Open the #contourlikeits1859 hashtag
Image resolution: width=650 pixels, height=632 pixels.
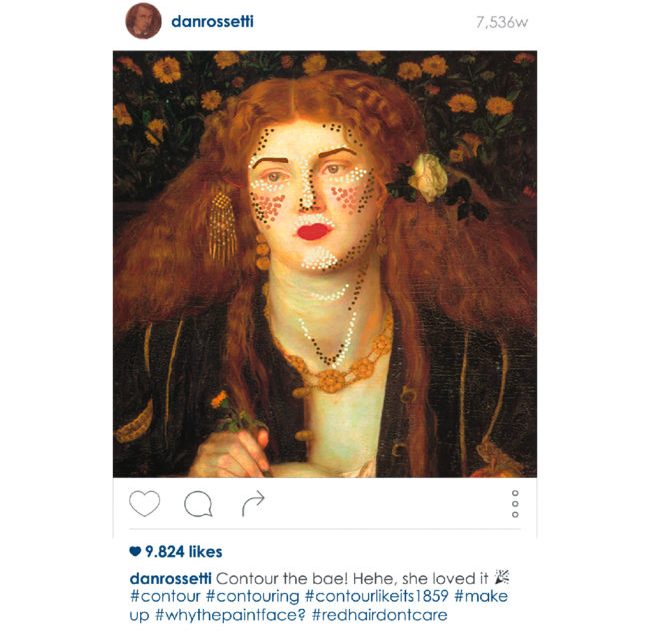[x=377, y=596]
